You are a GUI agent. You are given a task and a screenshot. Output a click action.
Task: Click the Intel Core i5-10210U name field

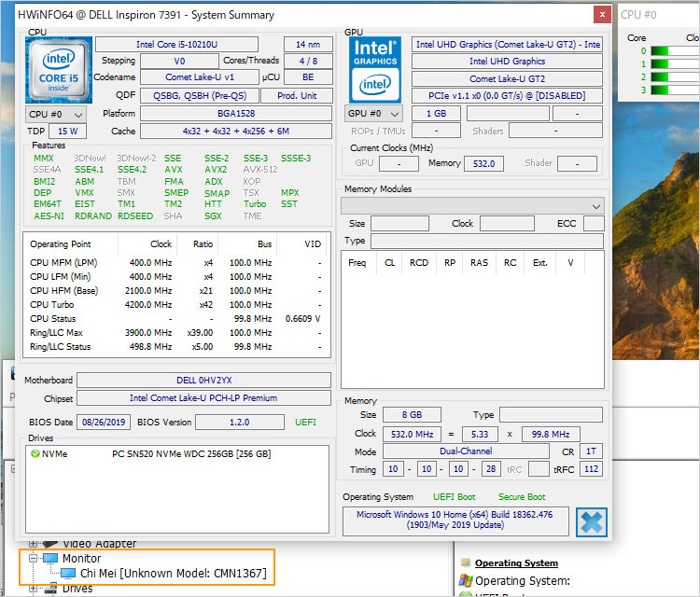[176, 44]
